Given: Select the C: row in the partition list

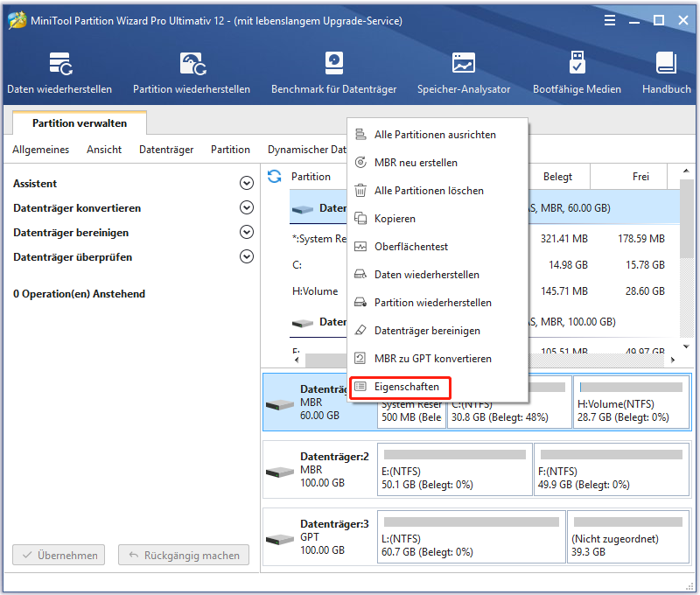Looking at the screenshot, I should coord(485,265).
